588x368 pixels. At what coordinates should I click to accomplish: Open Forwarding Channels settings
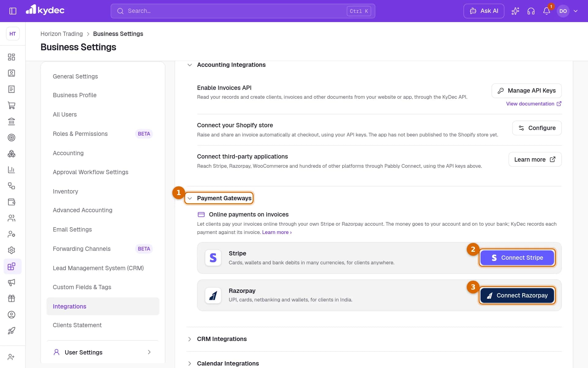(x=81, y=249)
